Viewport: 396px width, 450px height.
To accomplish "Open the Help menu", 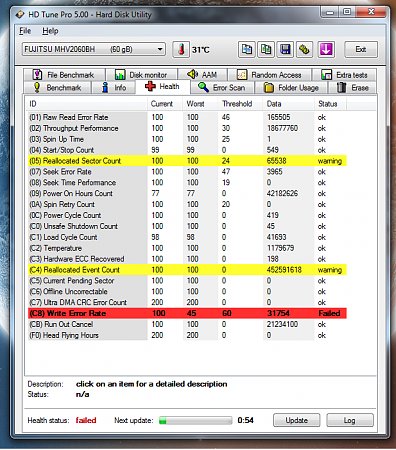I will 50,31.
